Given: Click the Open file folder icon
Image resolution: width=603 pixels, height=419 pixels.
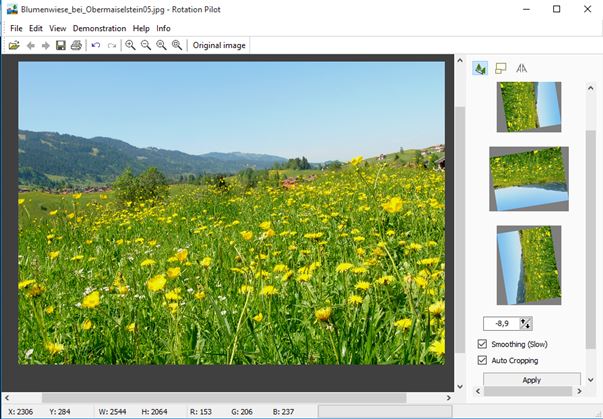Looking at the screenshot, I should click(14, 45).
